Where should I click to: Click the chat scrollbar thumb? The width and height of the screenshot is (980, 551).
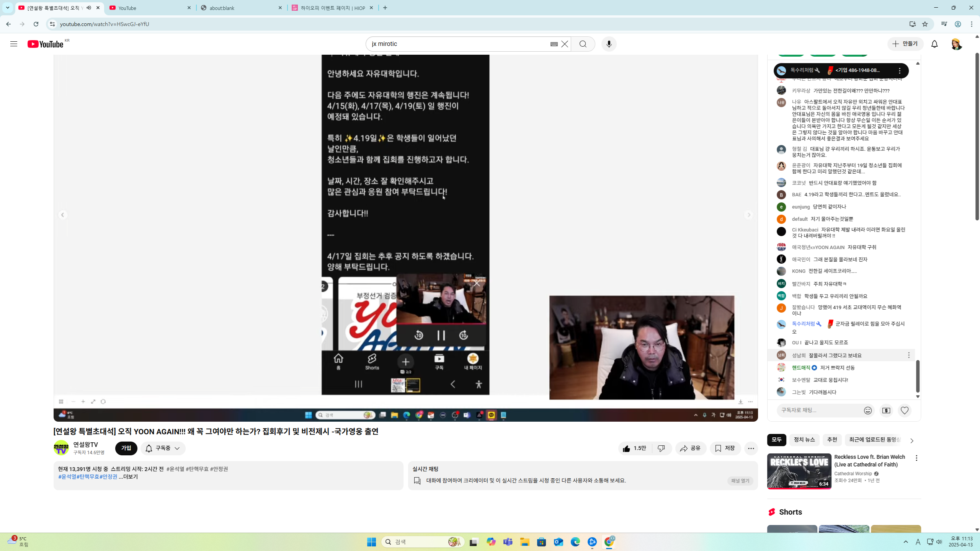(918, 376)
